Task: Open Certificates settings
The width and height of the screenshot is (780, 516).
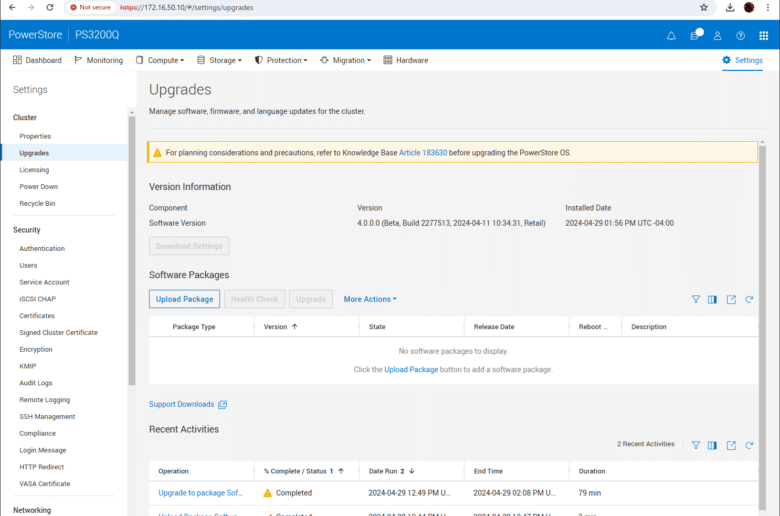Action: (37, 316)
